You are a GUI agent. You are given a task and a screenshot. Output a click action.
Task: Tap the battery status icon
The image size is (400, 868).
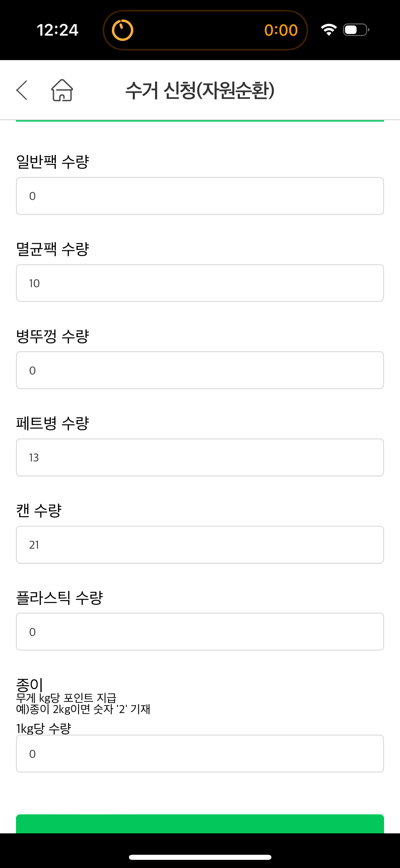356,30
